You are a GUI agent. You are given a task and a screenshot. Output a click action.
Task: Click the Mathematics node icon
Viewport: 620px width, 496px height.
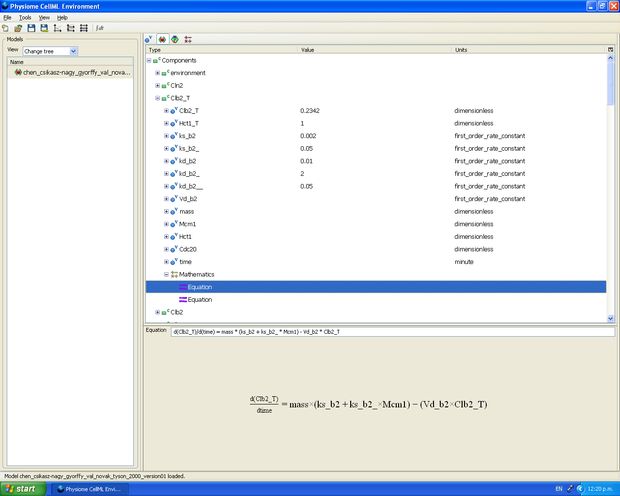click(x=174, y=275)
